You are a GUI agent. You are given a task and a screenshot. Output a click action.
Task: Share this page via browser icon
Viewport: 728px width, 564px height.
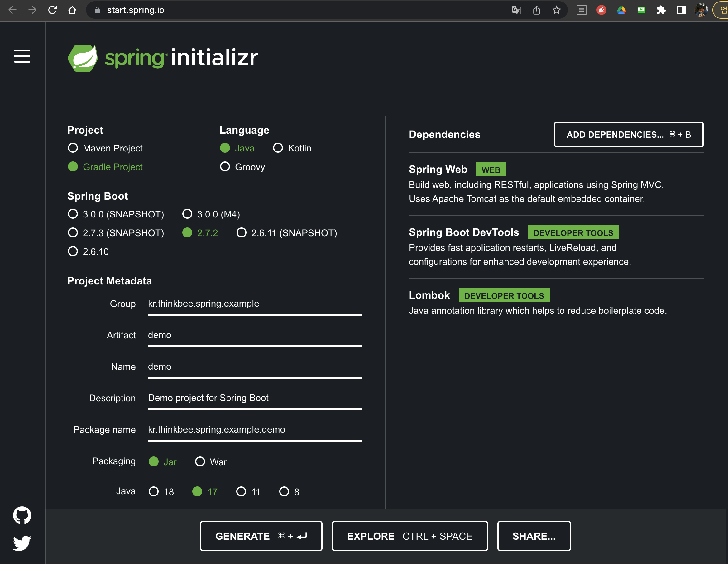click(x=536, y=10)
